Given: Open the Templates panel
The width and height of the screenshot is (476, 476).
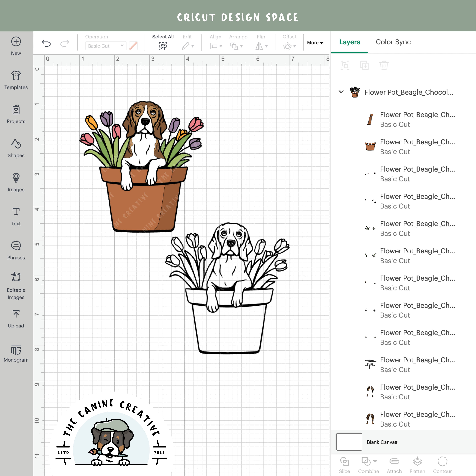Looking at the screenshot, I should pos(16,80).
